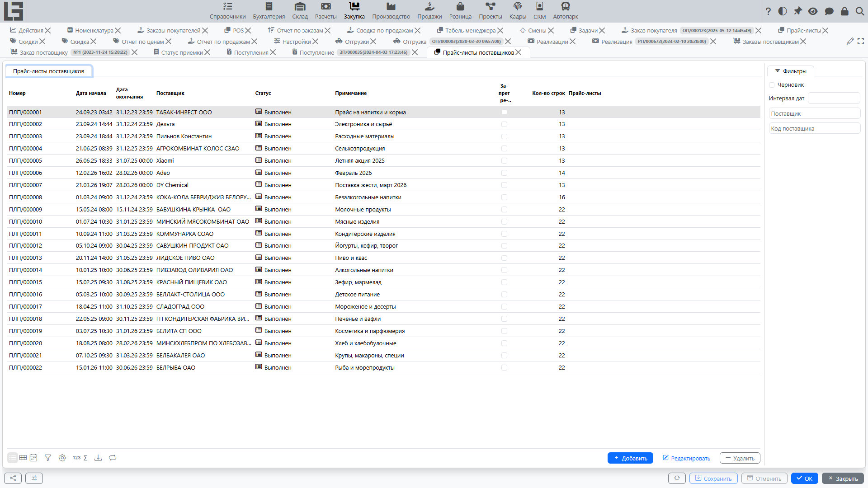Click the pencil edit icon beside tabs

[850, 41]
